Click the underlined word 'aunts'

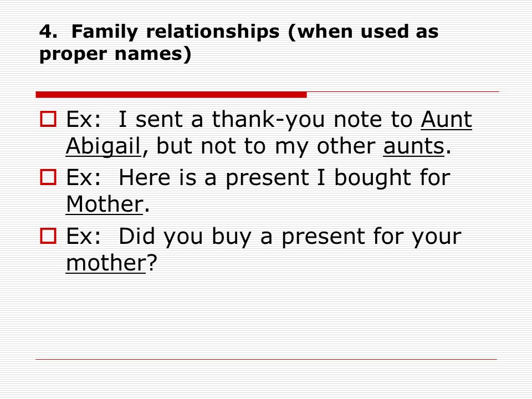point(413,146)
